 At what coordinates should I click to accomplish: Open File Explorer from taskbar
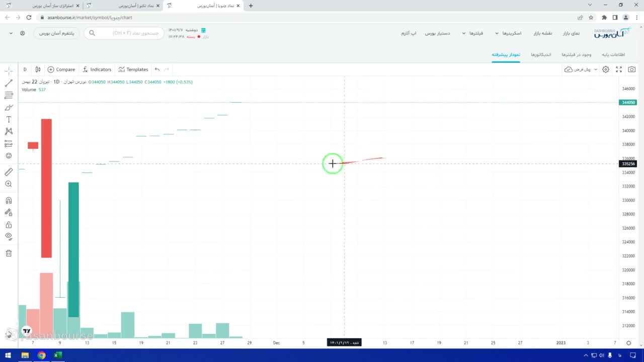(x=25, y=355)
